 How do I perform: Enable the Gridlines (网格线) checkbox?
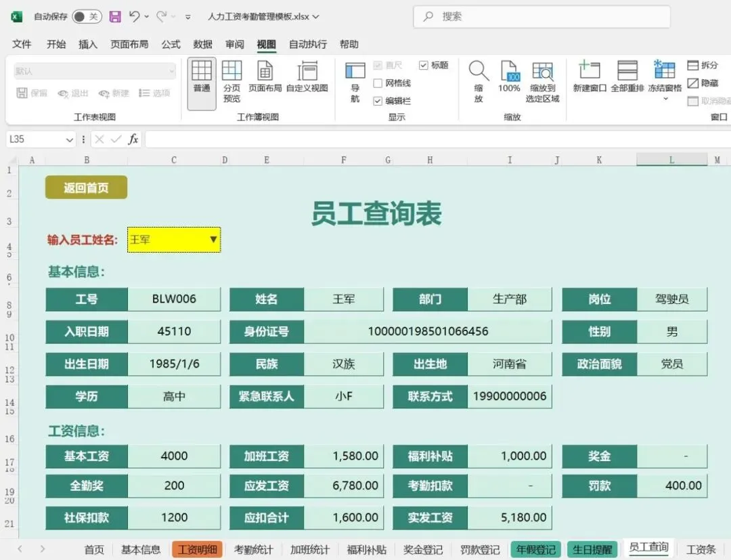click(x=378, y=83)
